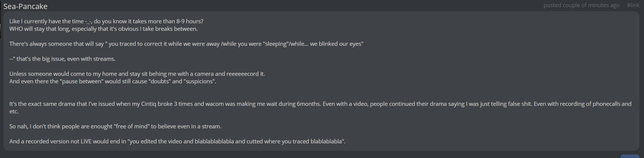Click the line "Unless someone would come to my home"
644x158 pixels.
137,74
